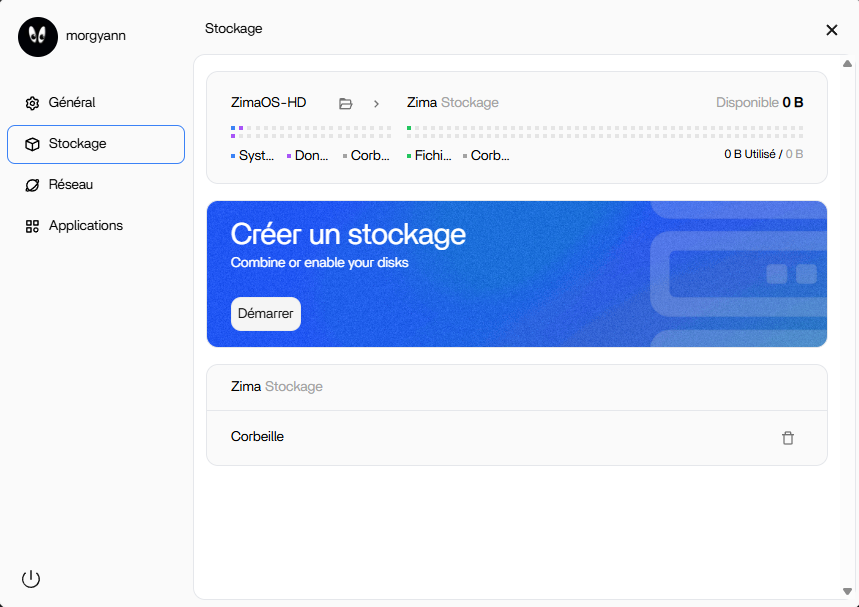Click the morgyann profile avatar
This screenshot has height=607, width=859.
38,37
